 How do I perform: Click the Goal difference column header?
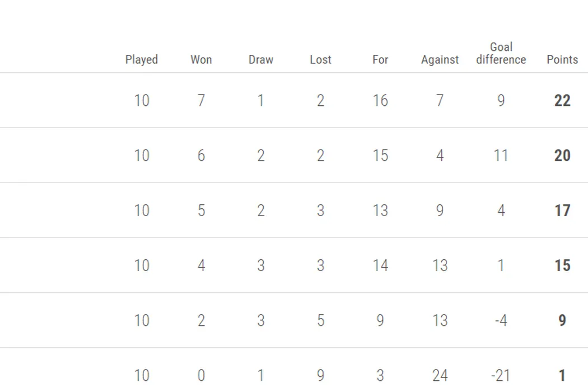(x=501, y=54)
